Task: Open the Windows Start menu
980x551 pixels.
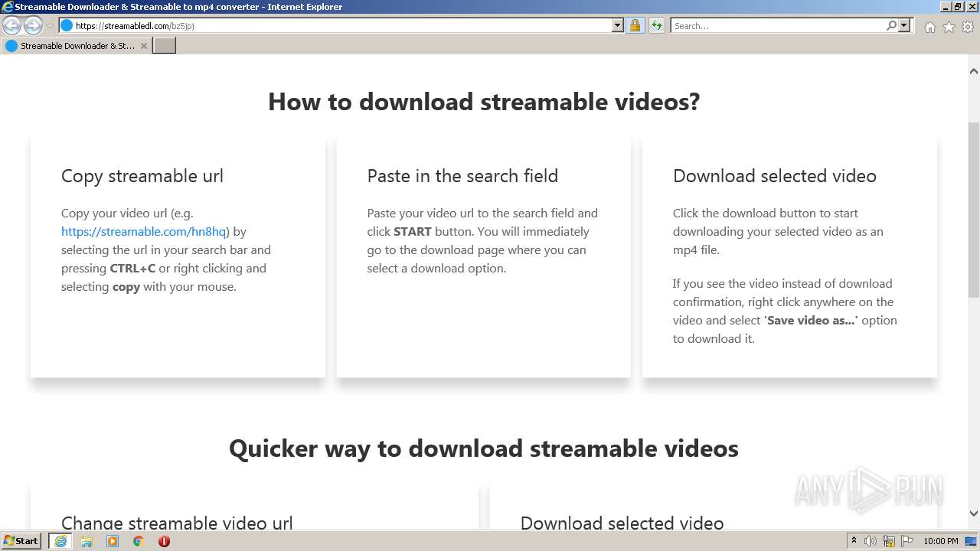Action: click(x=21, y=541)
